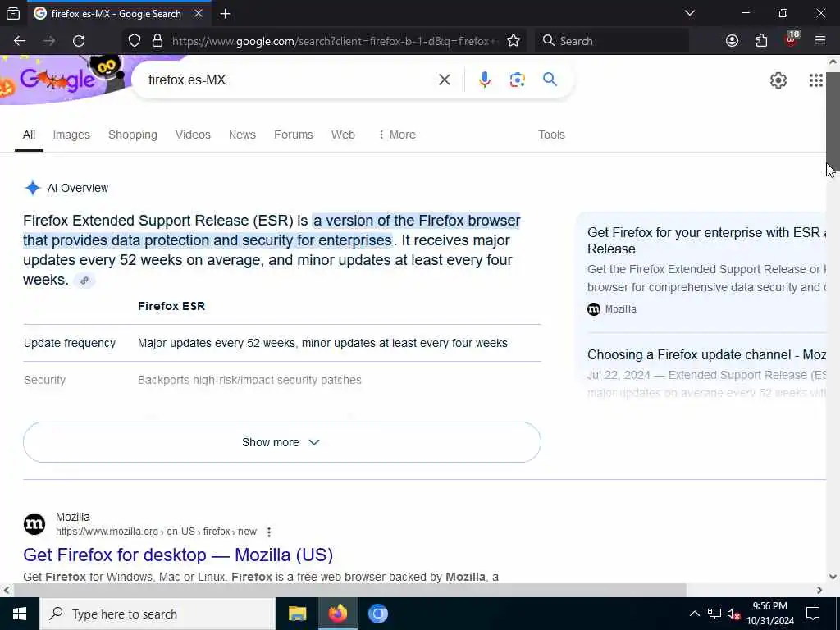Switch to the Images tab
This screenshot has width=840, height=630.
pos(71,135)
